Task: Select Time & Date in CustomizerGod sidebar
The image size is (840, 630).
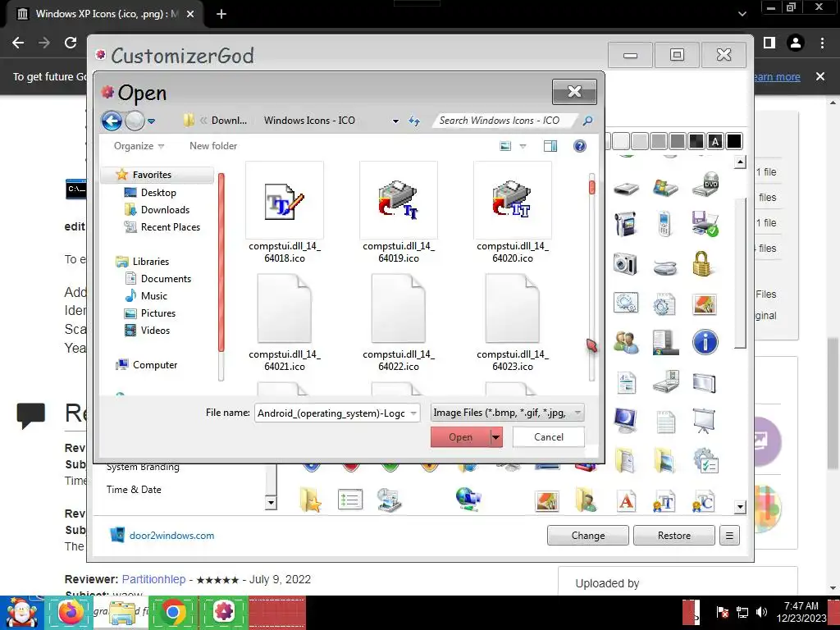Action: coord(134,490)
